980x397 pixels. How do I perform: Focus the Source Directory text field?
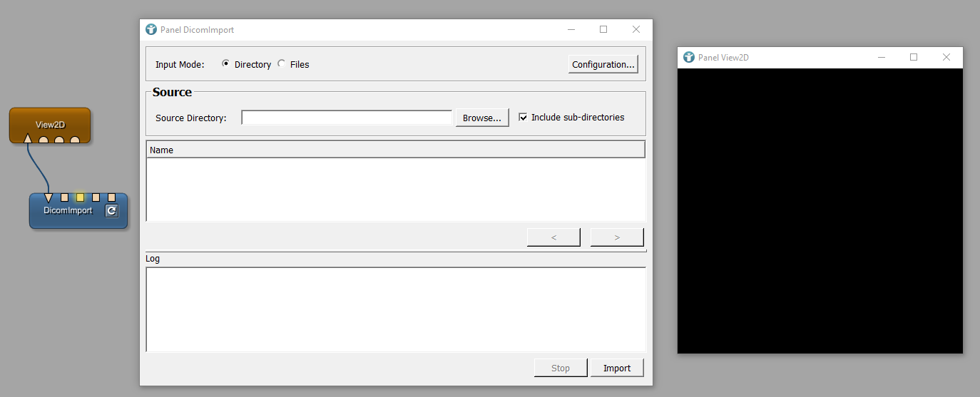[347, 118]
